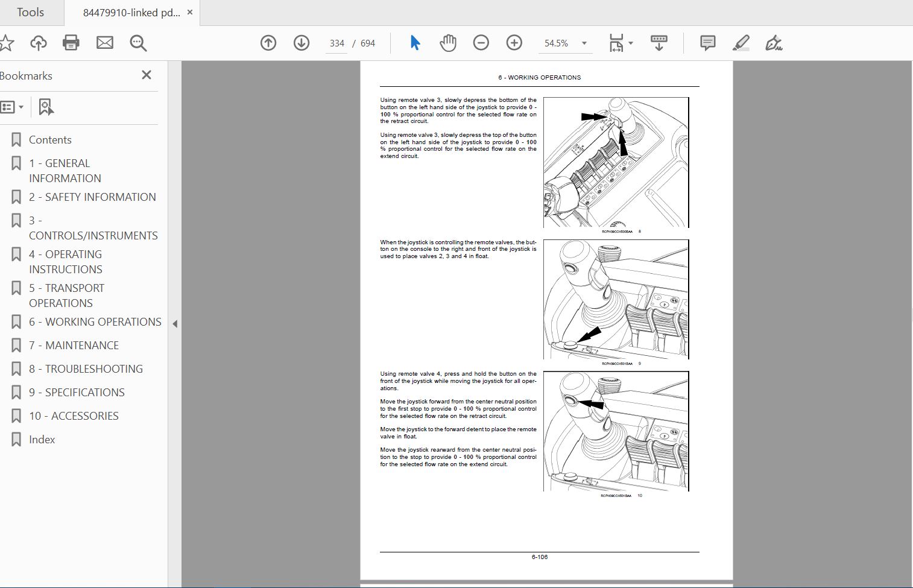Open bookmarks options list dropdown

point(12,107)
